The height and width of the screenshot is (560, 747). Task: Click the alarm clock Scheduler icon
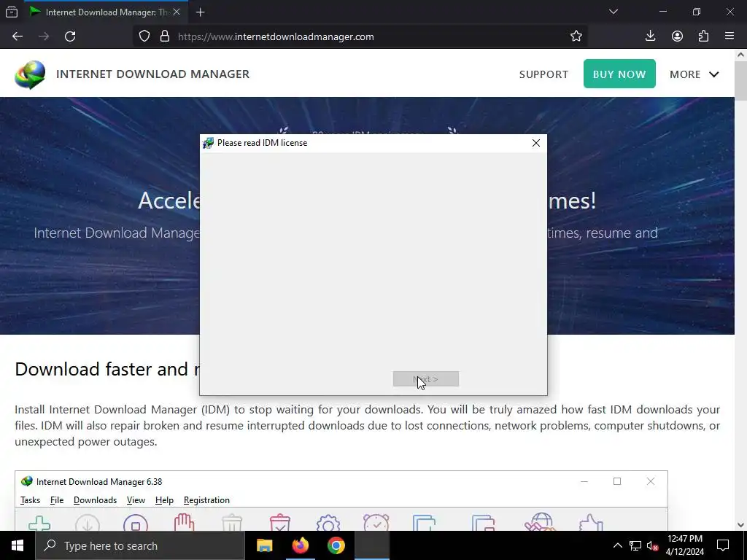coord(376,522)
